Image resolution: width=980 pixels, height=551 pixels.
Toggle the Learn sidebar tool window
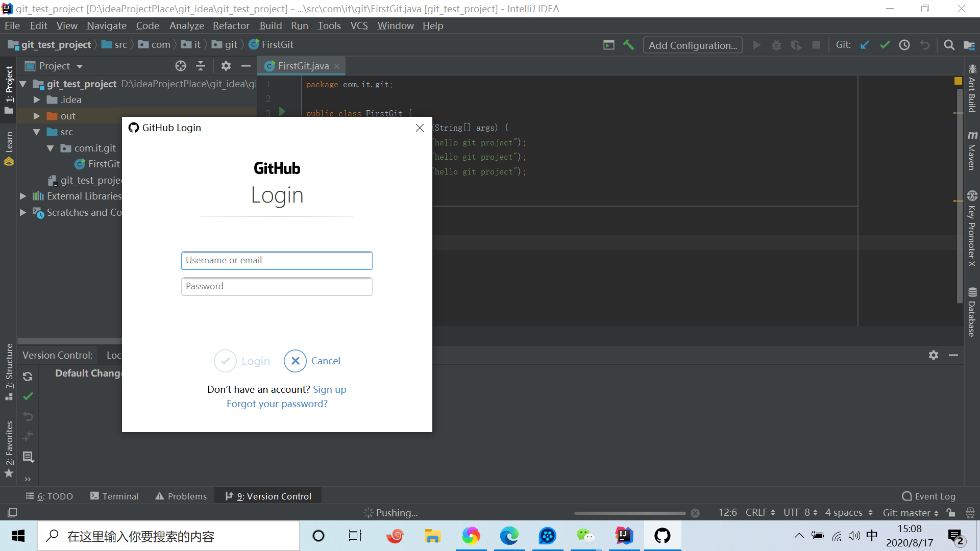[9, 148]
